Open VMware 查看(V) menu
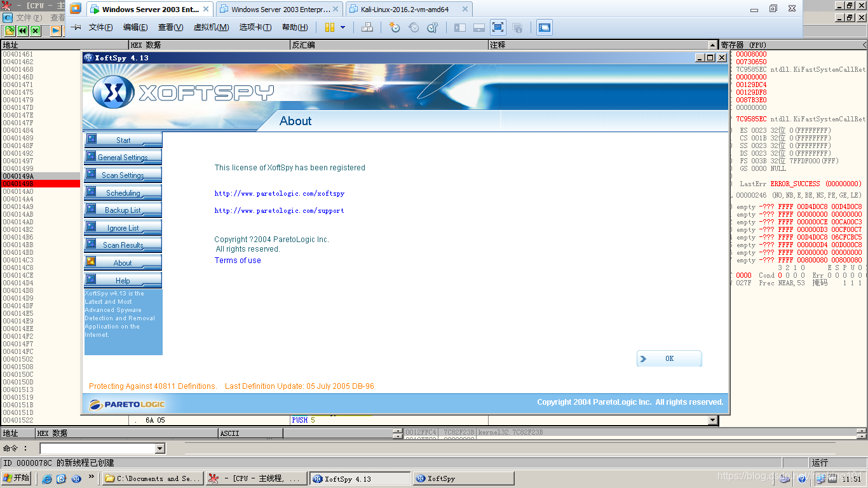 coord(170,27)
